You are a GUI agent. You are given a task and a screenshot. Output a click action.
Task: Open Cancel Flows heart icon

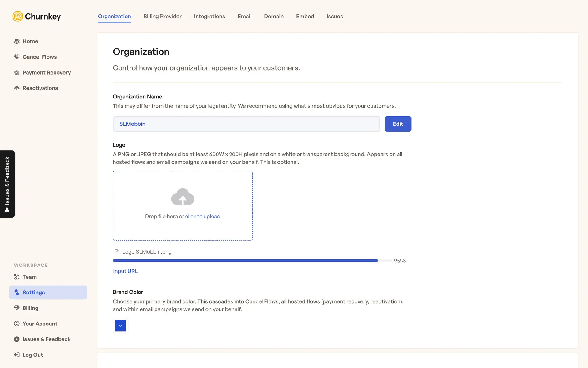(x=17, y=57)
